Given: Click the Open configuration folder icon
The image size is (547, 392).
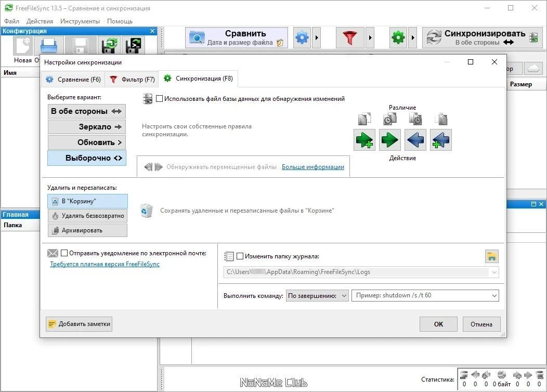Looking at the screenshot, I should coord(49,45).
